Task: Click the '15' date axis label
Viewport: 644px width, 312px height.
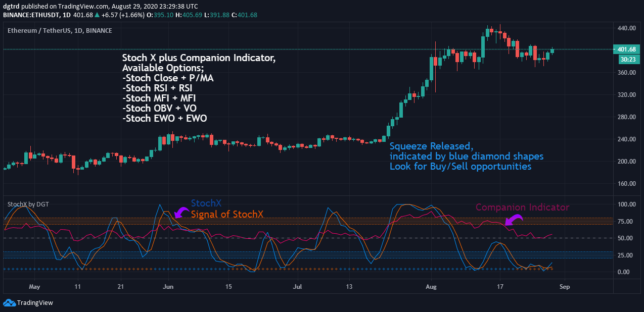Action: (228, 286)
